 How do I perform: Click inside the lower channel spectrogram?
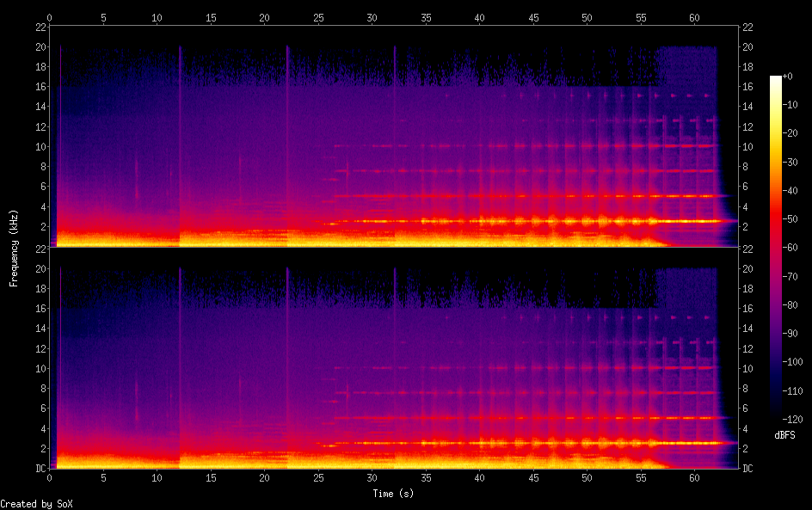pos(394,358)
